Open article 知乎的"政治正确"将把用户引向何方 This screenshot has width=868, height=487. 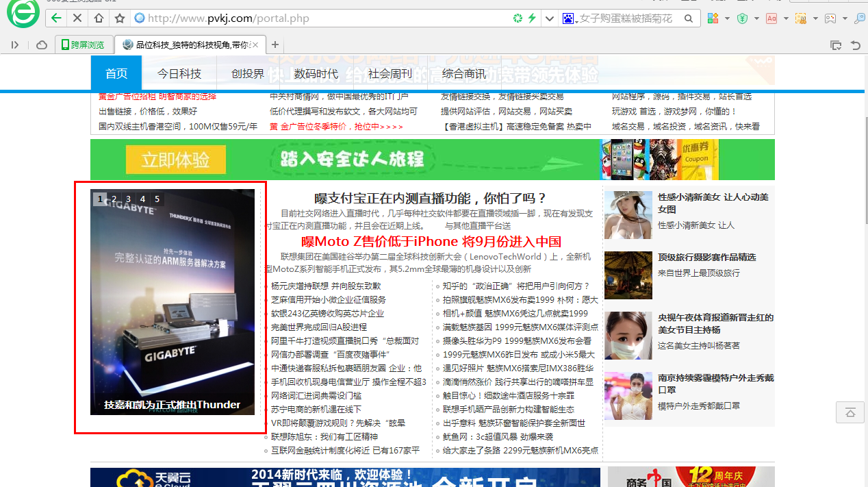coord(516,286)
